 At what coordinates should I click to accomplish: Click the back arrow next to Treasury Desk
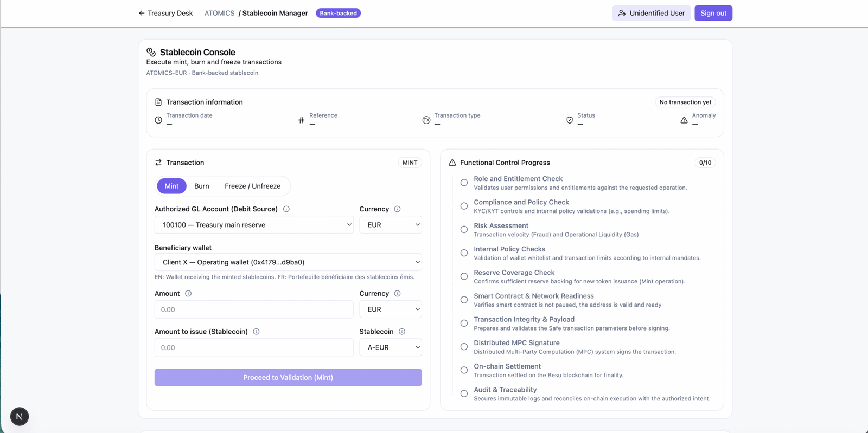click(142, 13)
